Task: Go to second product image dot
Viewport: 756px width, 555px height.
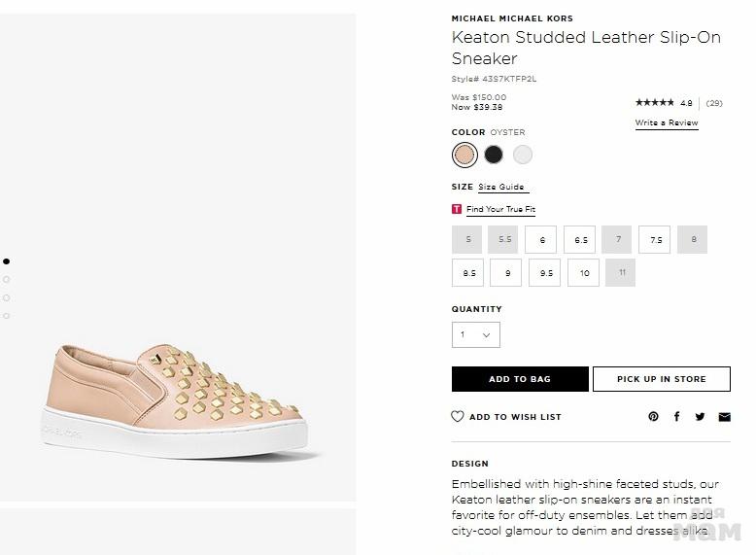Action: click(x=7, y=280)
